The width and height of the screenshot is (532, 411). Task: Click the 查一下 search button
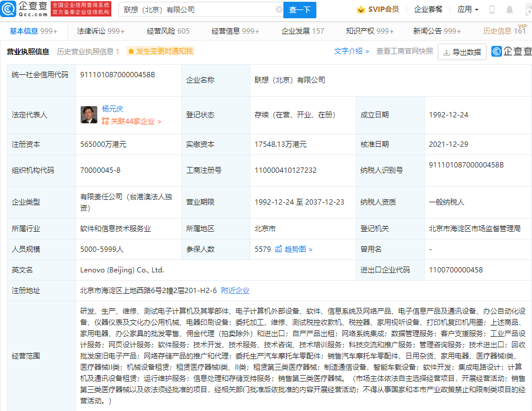pos(300,10)
